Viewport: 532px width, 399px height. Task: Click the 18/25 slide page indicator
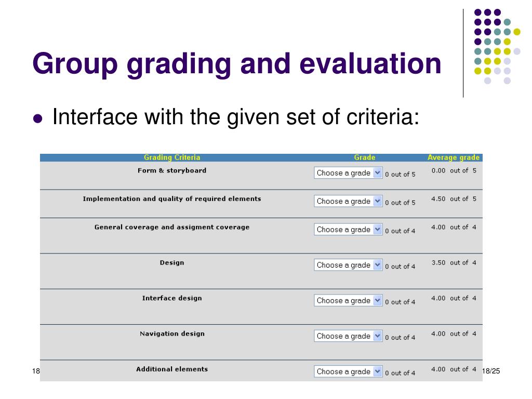490,371
